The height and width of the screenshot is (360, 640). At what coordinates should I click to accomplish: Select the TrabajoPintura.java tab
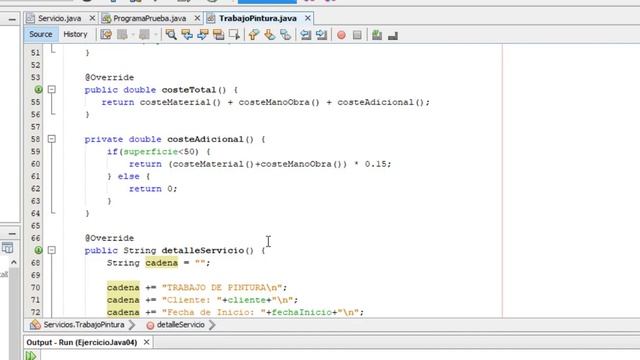click(x=258, y=18)
